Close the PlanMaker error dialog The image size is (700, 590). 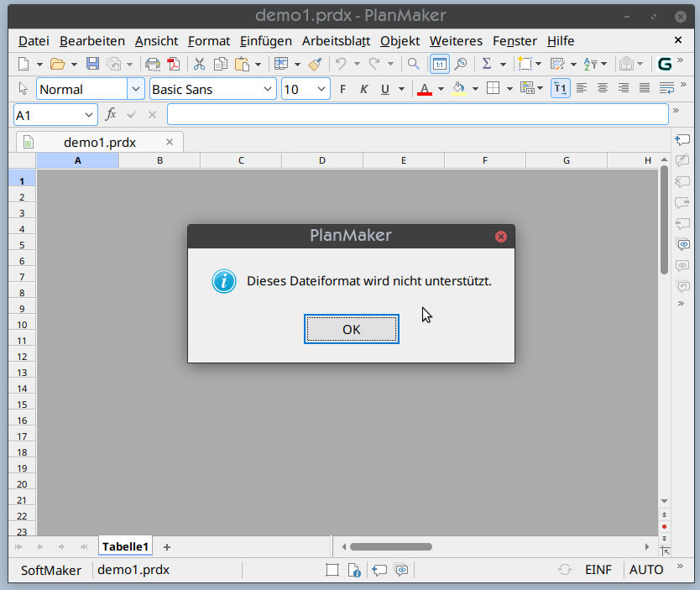501,237
